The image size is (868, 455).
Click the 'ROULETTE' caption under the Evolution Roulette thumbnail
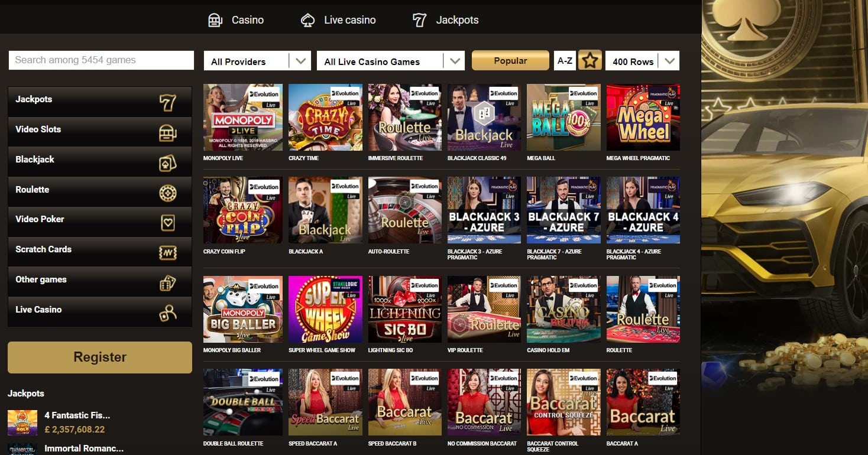[x=619, y=350]
